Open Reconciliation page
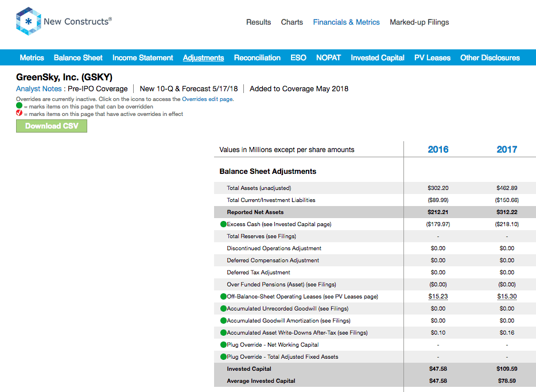Image resolution: width=536 pixels, height=392 pixels. (257, 58)
